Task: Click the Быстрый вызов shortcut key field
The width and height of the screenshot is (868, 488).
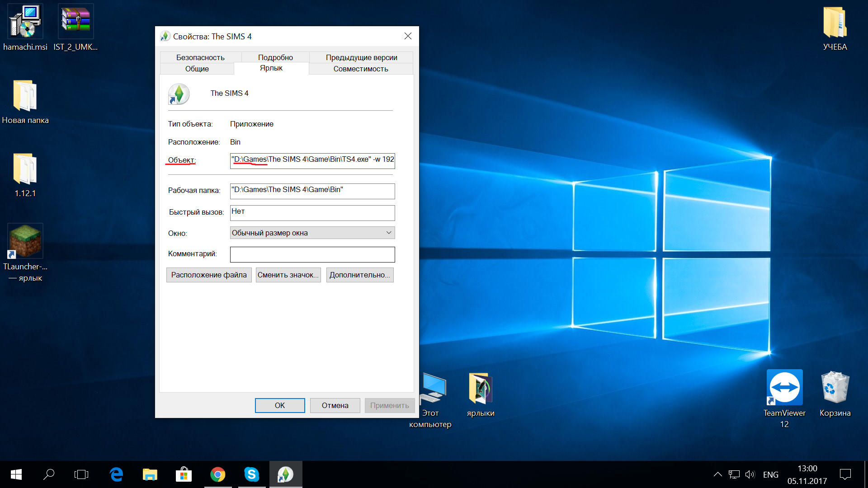Action: 312,213
